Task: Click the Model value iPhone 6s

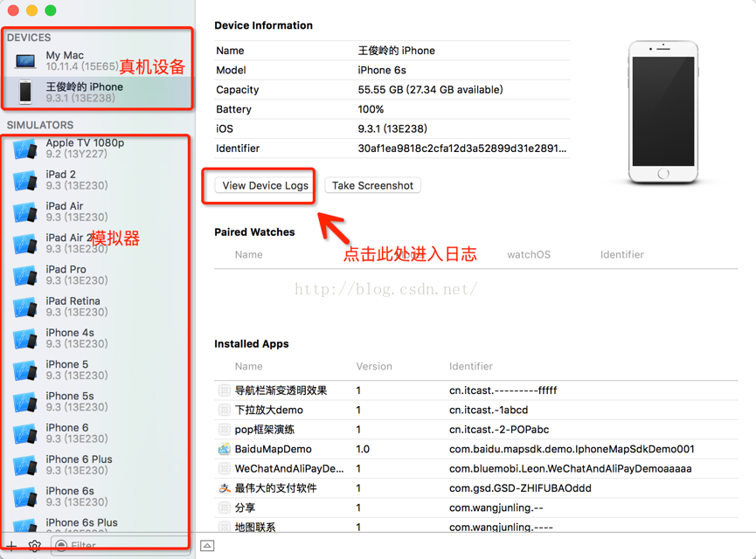Action: point(382,71)
